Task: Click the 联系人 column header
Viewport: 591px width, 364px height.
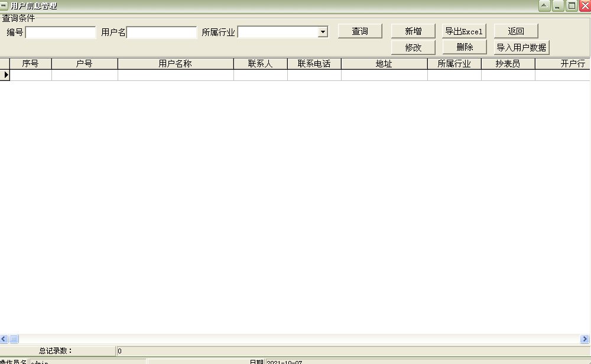Action: point(261,64)
